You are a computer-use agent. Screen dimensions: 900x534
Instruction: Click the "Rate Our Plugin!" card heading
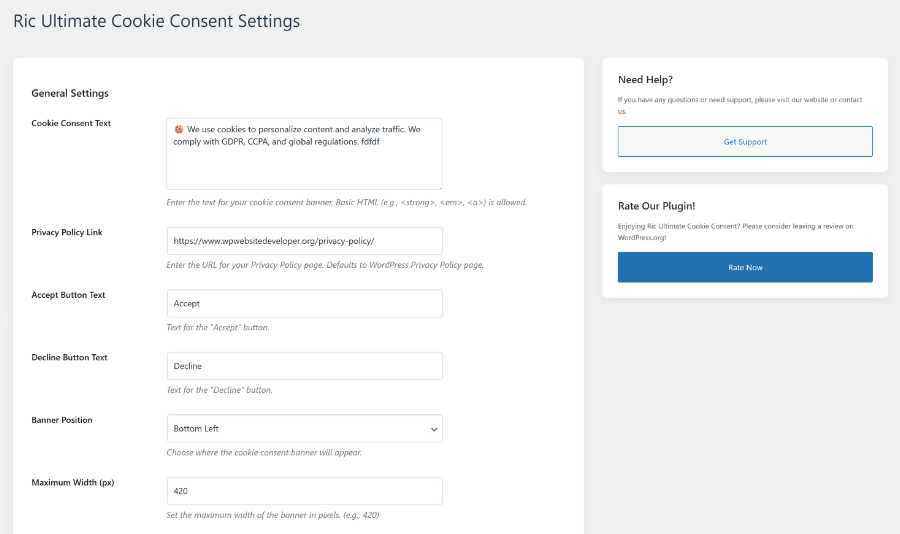click(x=656, y=206)
